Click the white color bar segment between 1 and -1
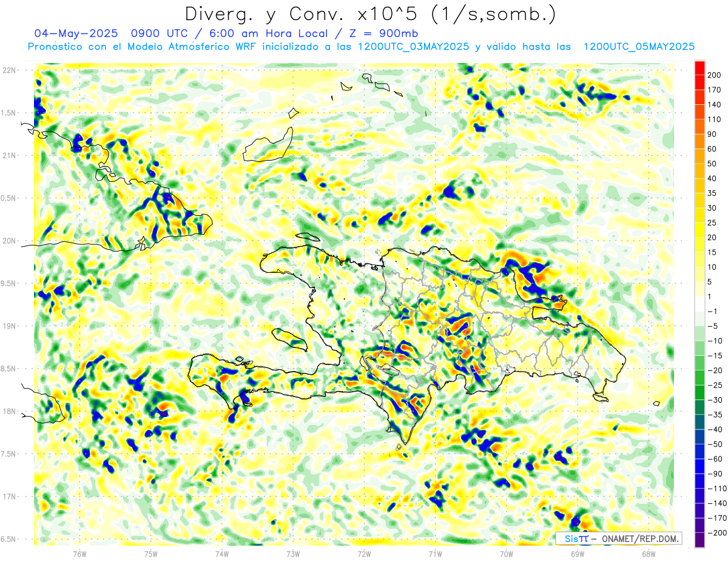 click(x=699, y=304)
